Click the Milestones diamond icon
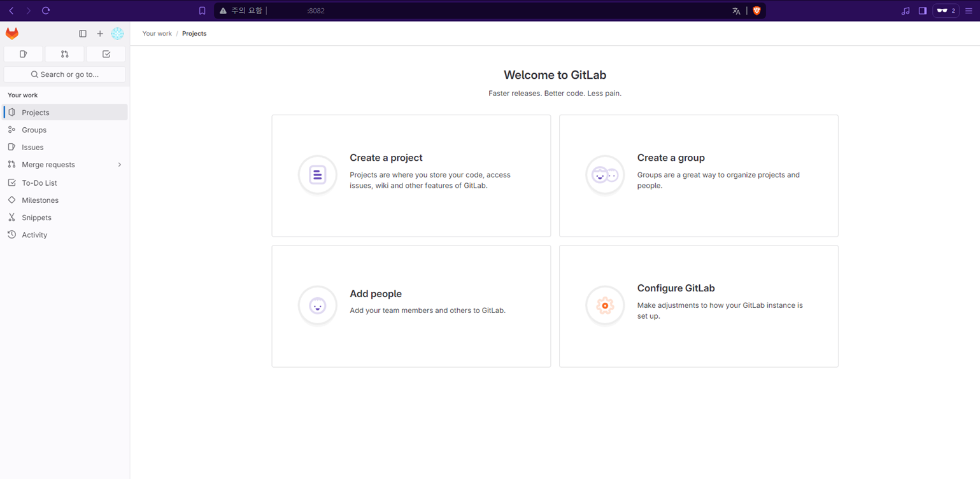 pyautogui.click(x=13, y=200)
